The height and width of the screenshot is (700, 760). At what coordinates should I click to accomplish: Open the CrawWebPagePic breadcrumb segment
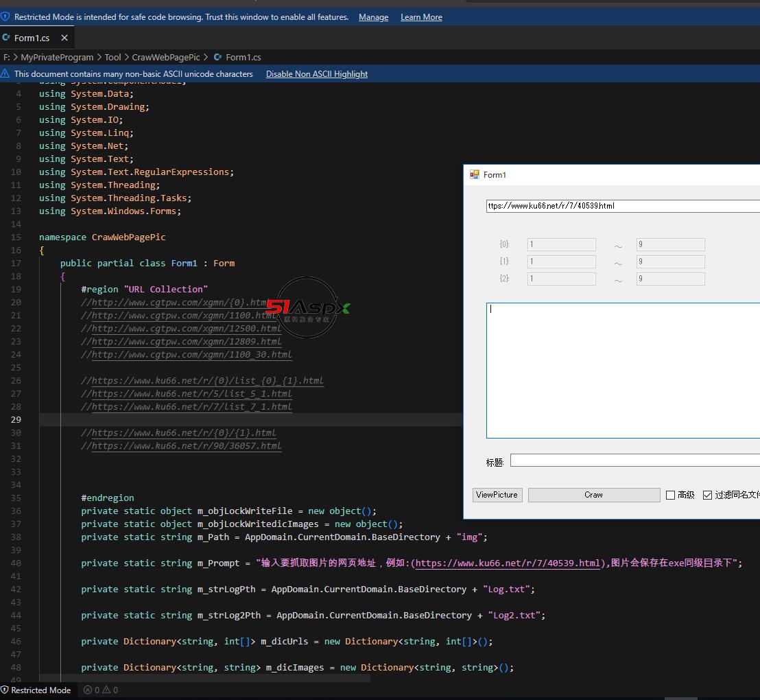click(166, 57)
